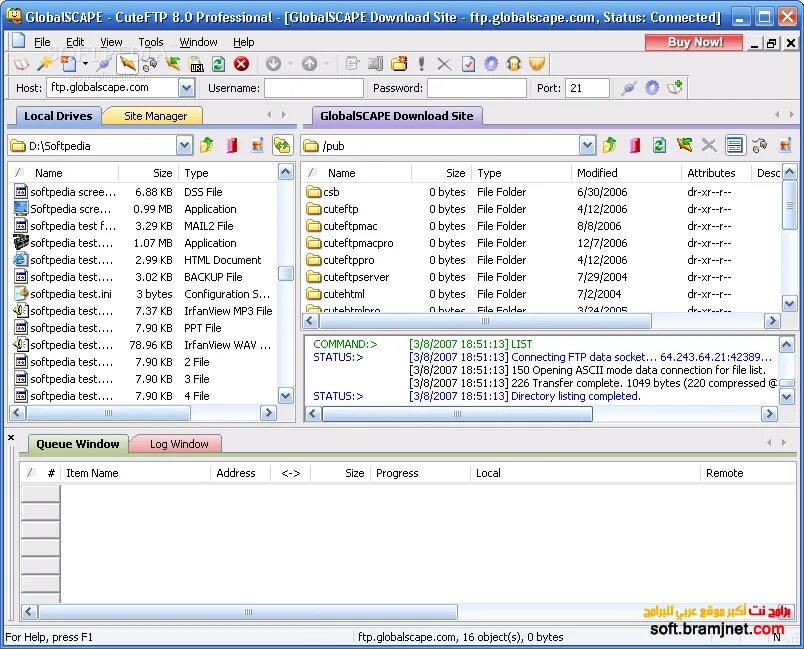Viewport: 804px width, 649px height.
Task: Click the remote pane green refresh icon
Action: click(659, 146)
